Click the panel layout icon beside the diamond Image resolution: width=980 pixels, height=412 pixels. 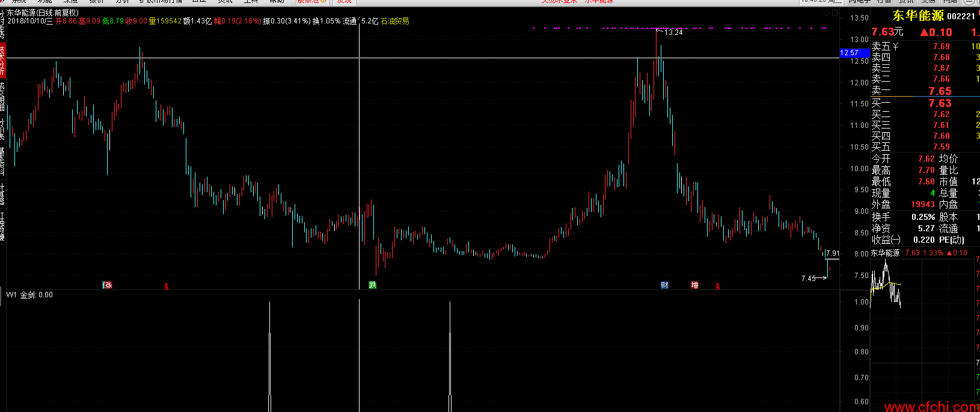(834, 13)
